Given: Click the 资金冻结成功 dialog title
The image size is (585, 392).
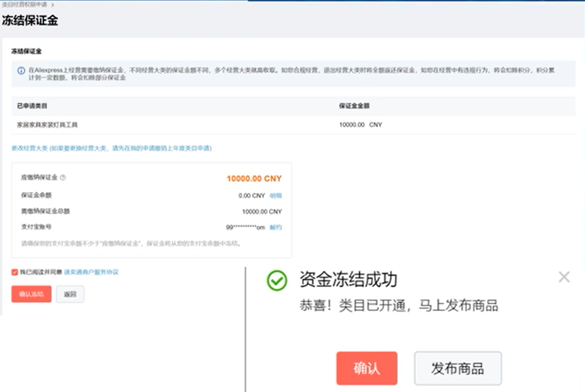Looking at the screenshot, I should [x=349, y=280].
